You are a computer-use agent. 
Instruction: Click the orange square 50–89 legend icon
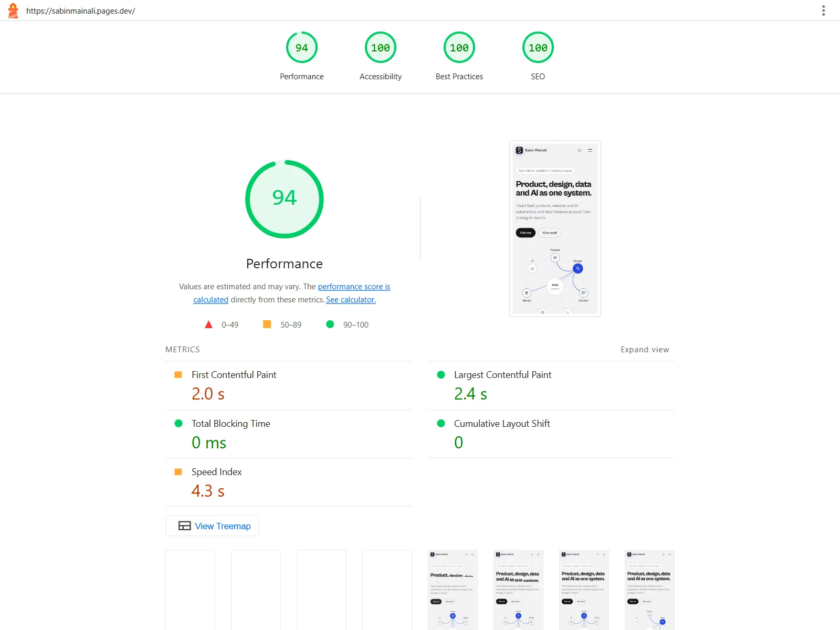[267, 324]
